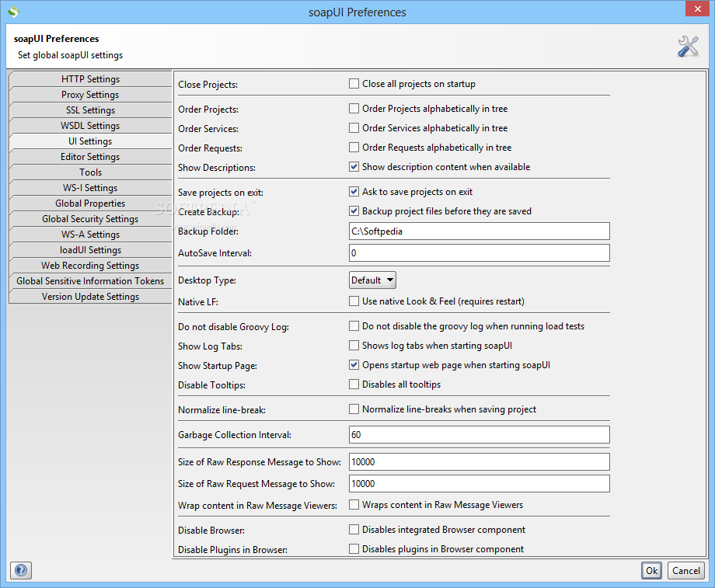Viewport: 715px width, 588px height.
Task: Click Size of Raw Response Message field
Action: click(480, 461)
